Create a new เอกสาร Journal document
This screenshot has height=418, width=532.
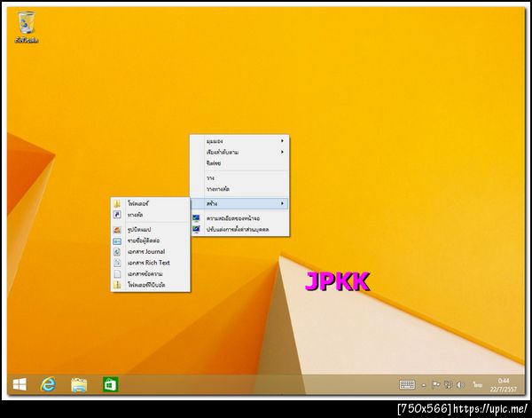151,252
